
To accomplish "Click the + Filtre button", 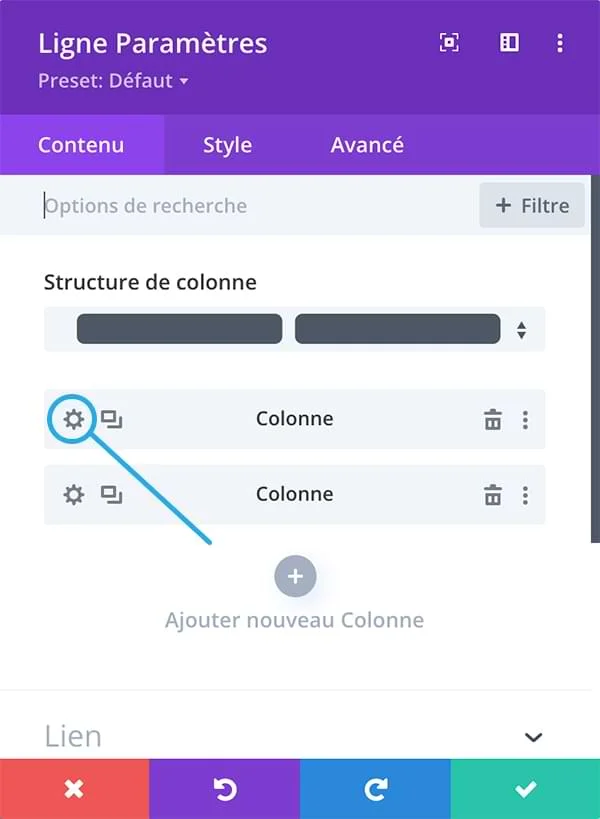I will pos(531,205).
